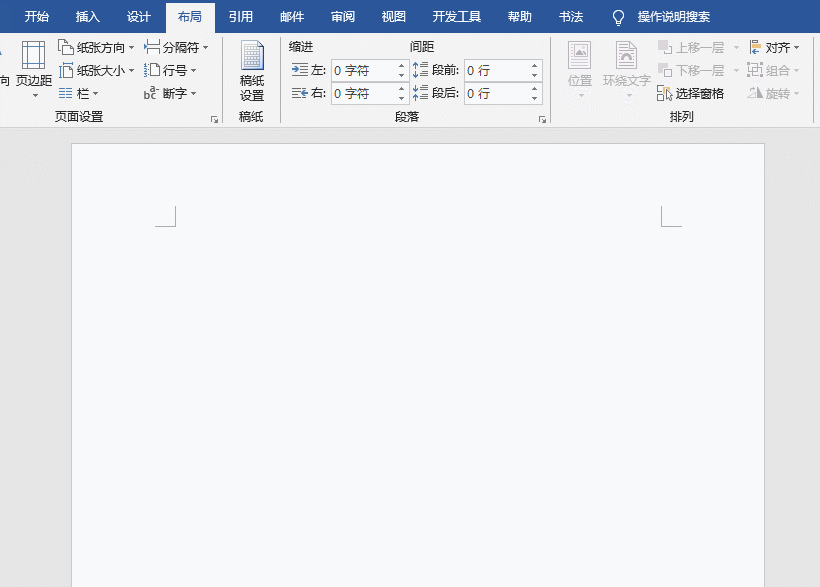Open the 选择窗格 selection pane
Viewport: 820px width, 587px height.
coord(691,93)
